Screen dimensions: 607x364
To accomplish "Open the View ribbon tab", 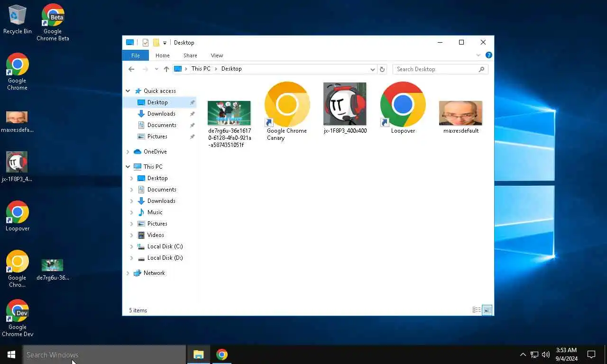I will click(x=217, y=55).
